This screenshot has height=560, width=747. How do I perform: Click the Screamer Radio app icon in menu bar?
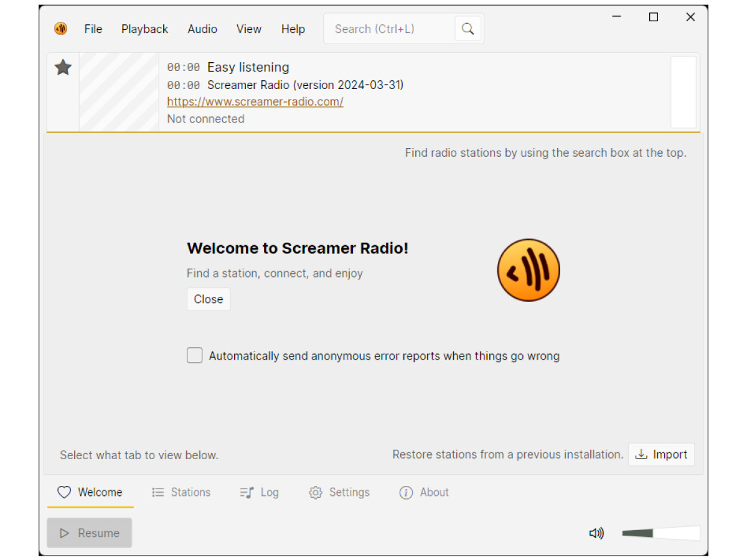click(60, 29)
